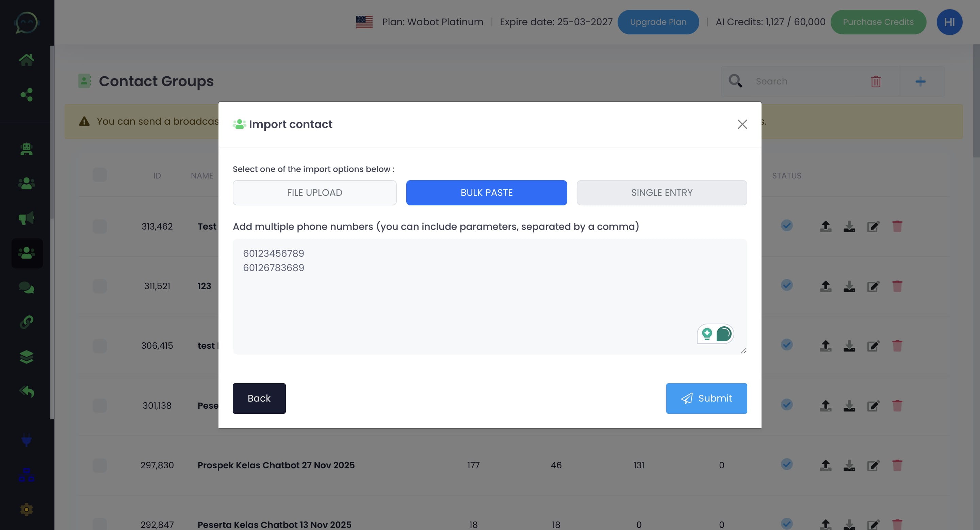Tick the checkbox for group 313,462
The image size is (980, 530).
click(99, 226)
